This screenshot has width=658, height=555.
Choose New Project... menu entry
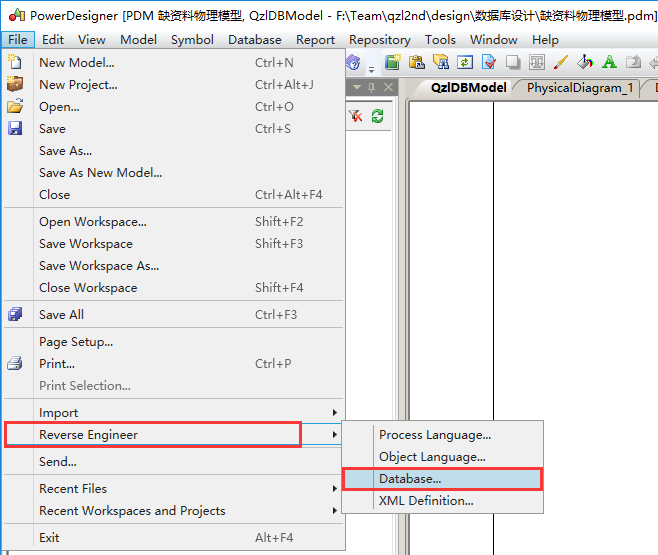174,85
